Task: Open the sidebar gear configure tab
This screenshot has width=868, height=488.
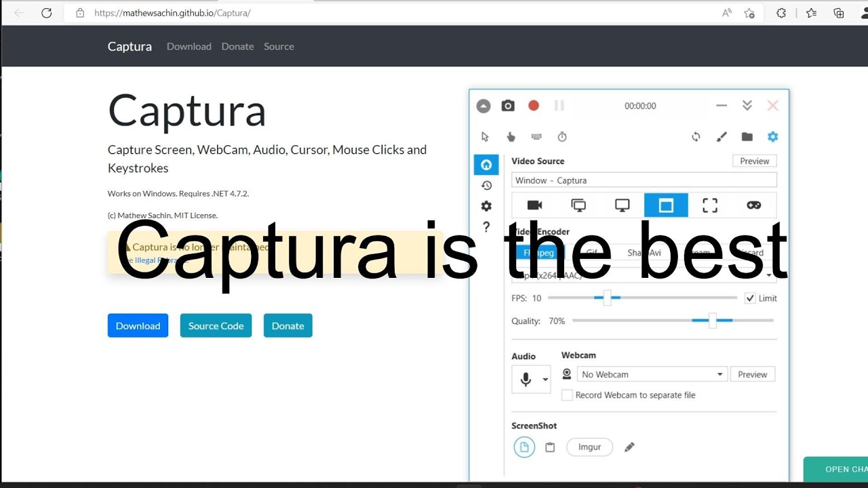Action: [x=486, y=206]
